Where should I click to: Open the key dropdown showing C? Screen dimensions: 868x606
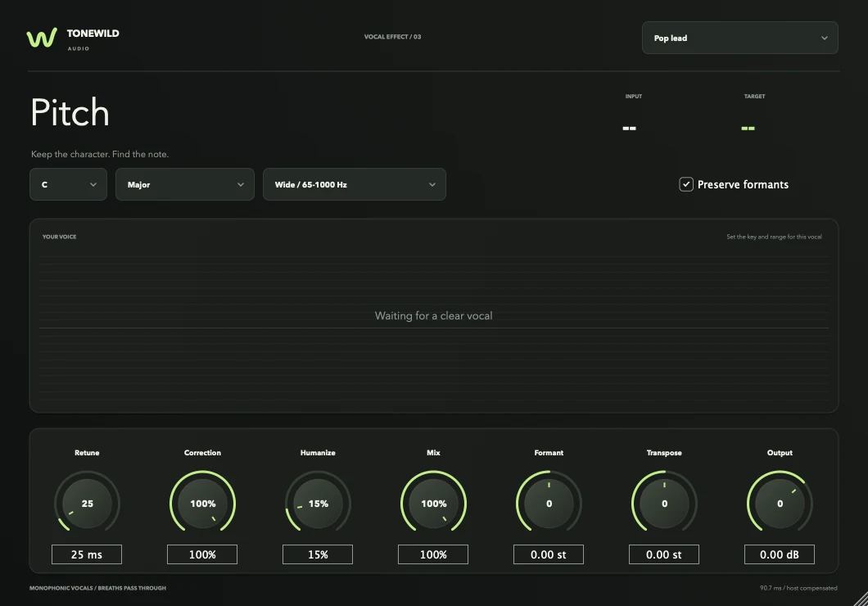coord(68,184)
